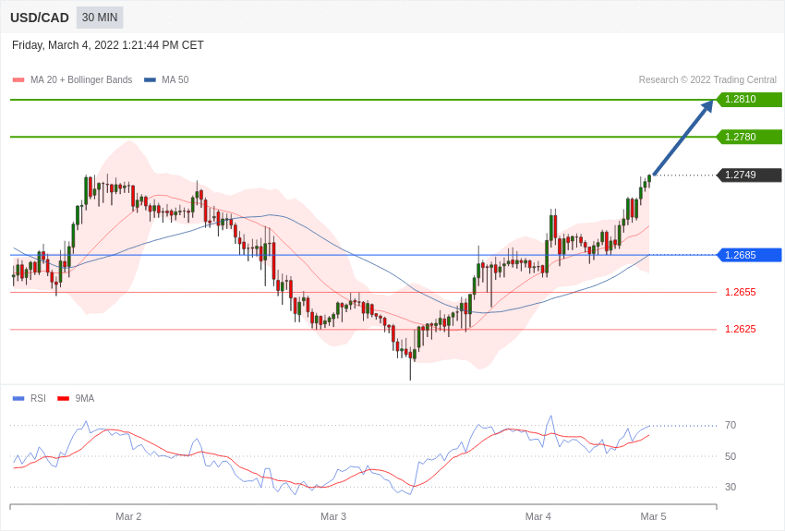Viewport: 785px width, 532px height.
Task: Select the 30 MIN timeframe badge
Action: (100, 18)
